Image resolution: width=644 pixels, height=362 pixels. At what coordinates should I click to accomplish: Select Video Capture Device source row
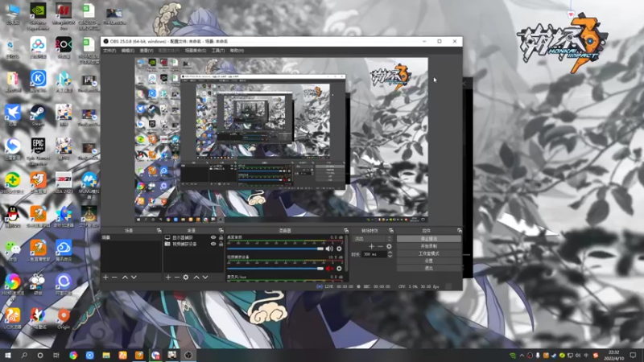(193, 244)
